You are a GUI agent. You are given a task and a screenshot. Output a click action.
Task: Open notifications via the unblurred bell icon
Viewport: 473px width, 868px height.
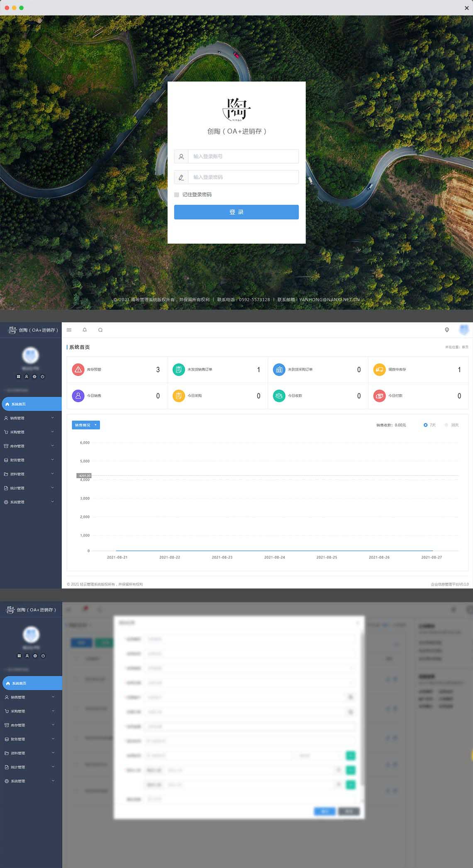(x=85, y=330)
